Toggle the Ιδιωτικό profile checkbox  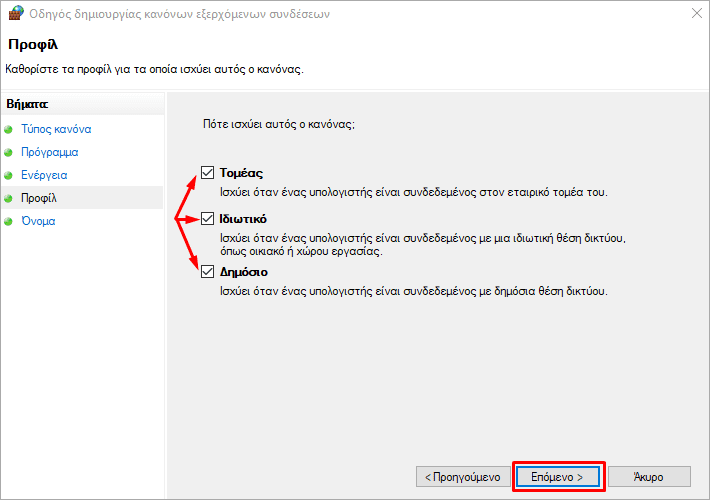tap(207, 219)
